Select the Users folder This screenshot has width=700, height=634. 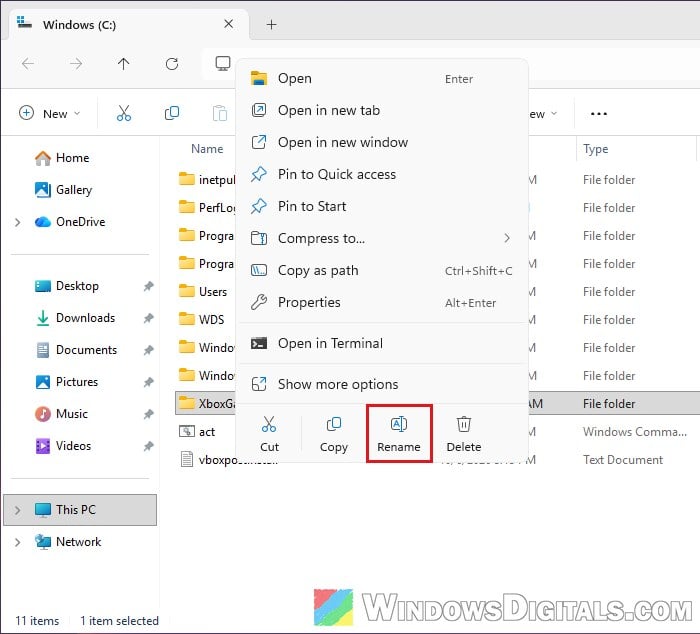tap(203, 292)
